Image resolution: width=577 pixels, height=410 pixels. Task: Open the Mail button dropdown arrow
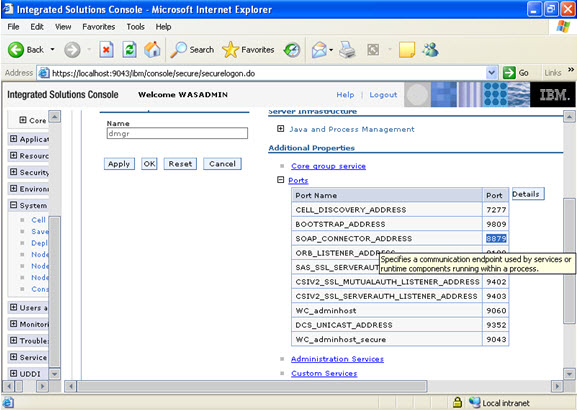pos(331,50)
